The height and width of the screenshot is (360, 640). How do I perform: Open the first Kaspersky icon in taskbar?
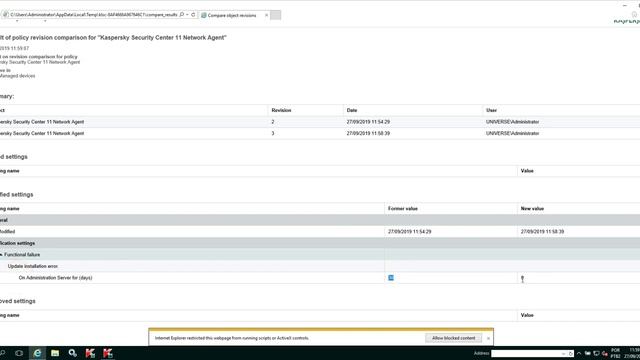coord(90,353)
